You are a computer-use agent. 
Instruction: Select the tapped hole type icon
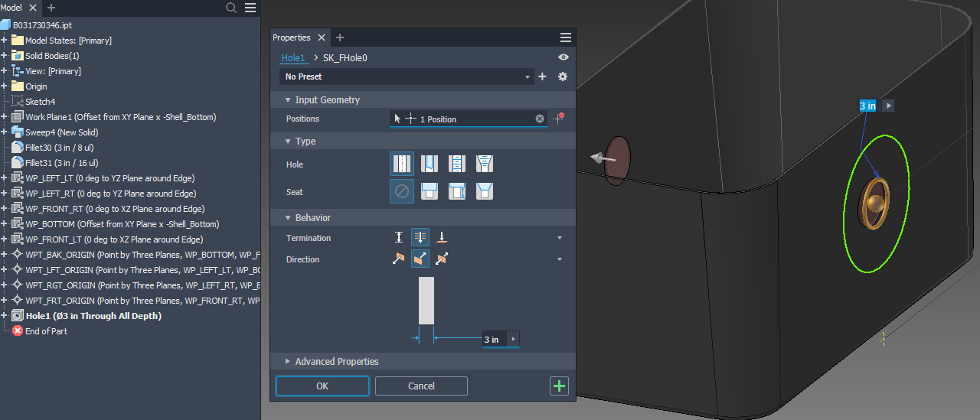click(x=457, y=164)
